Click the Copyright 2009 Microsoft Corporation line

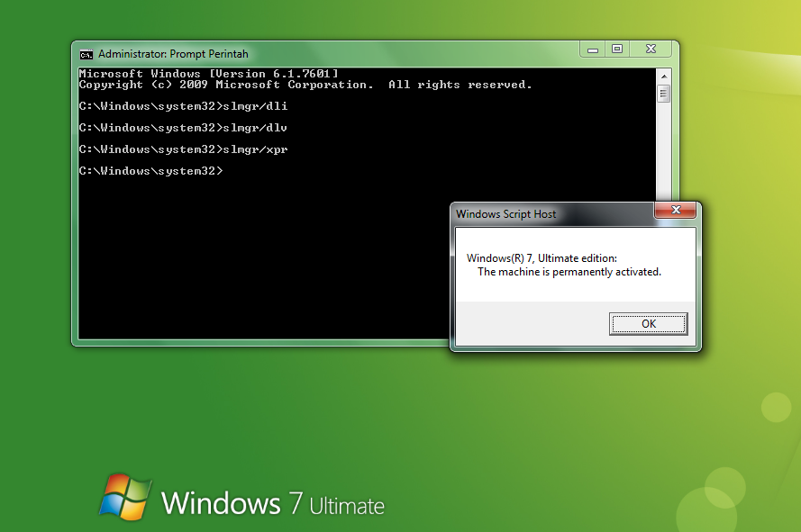click(305, 85)
